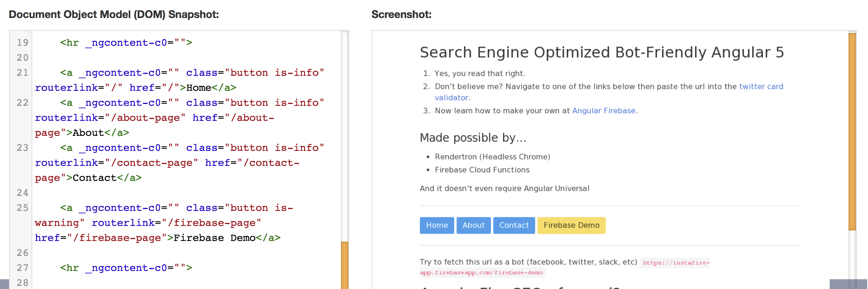This screenshot has height=289, width=868.
Task: Click line number 22 in the DOM gutter
Action: click(23, 103)
